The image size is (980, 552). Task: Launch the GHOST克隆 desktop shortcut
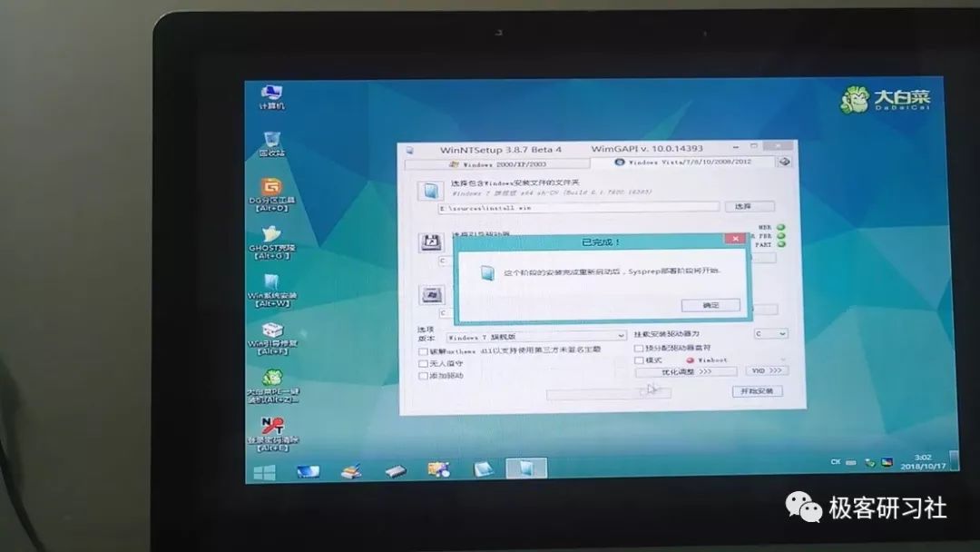[x=271, y=241]
